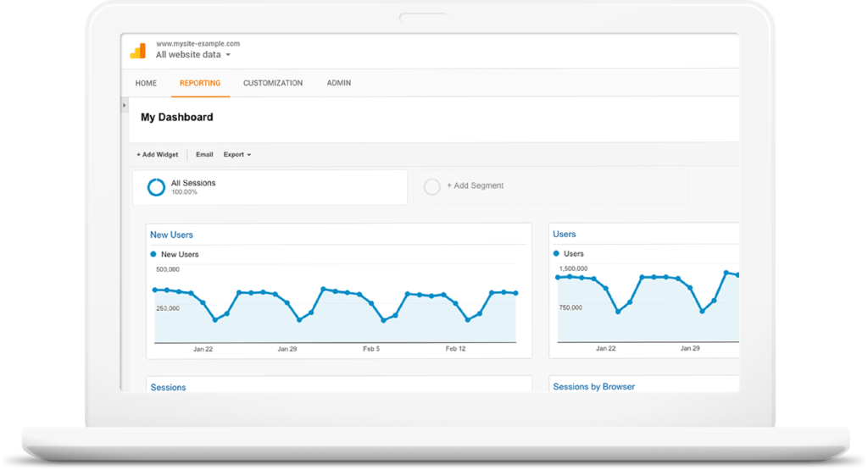Click the New Users legend label
This screenshot has width=868, height=470.
tap(180, 254)
